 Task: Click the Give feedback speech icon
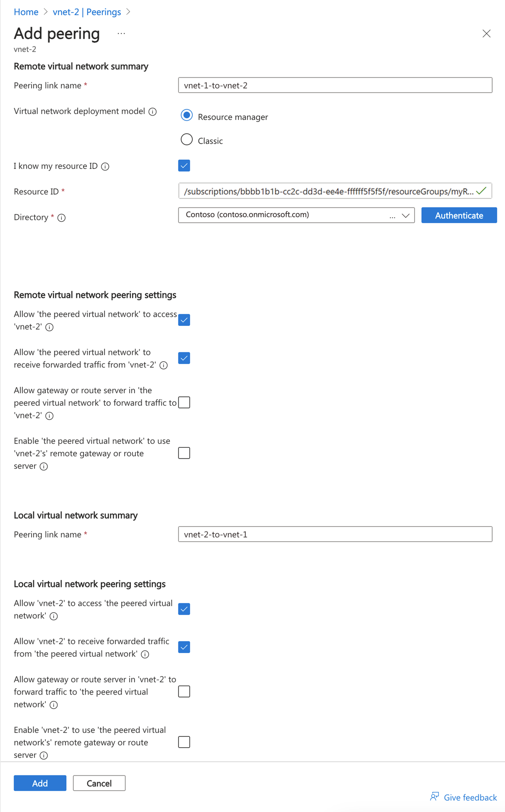coord(435,793)
